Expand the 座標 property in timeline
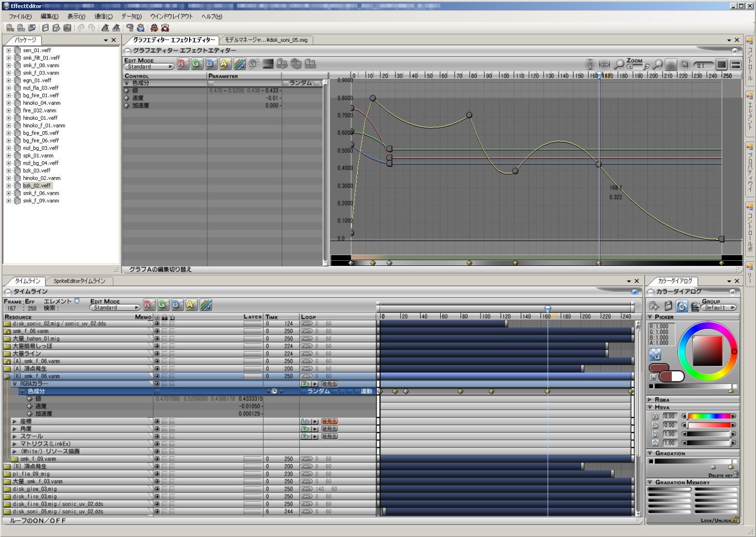The height and width of the screenshot is (537, 756). (14, 421)
